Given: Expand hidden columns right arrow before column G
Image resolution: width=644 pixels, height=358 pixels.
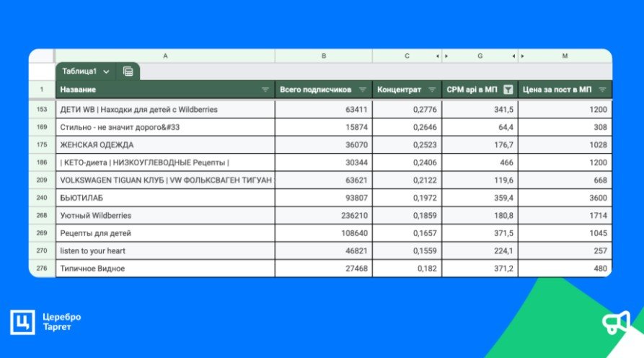Looking at the screenshot, I should click(446, 56).
